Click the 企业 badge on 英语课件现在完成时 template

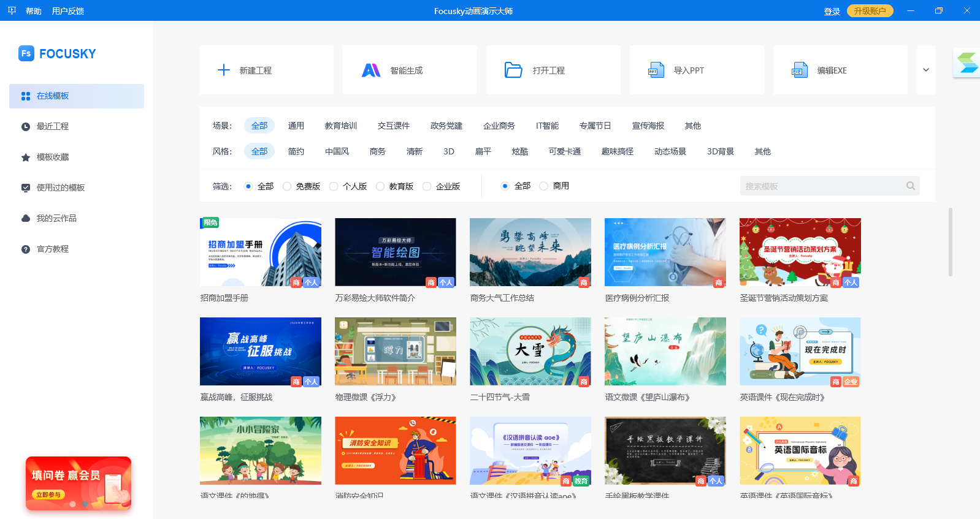(851, 382)
